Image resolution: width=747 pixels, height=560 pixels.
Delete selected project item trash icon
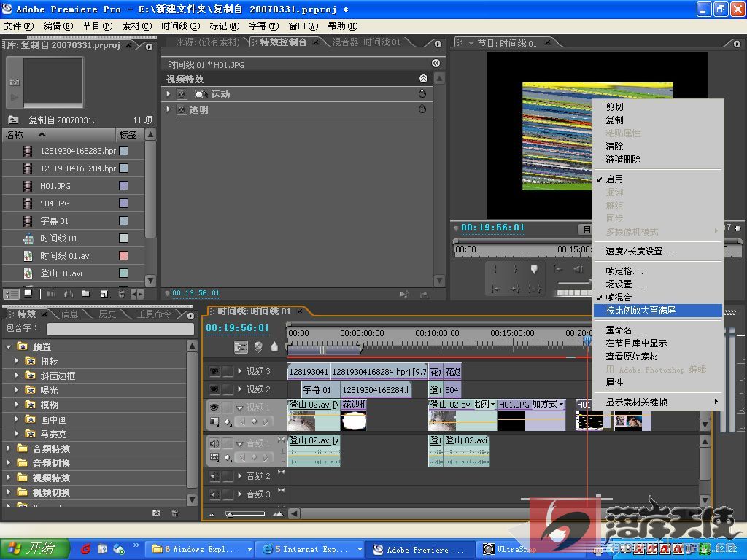(x=122, y=294)
